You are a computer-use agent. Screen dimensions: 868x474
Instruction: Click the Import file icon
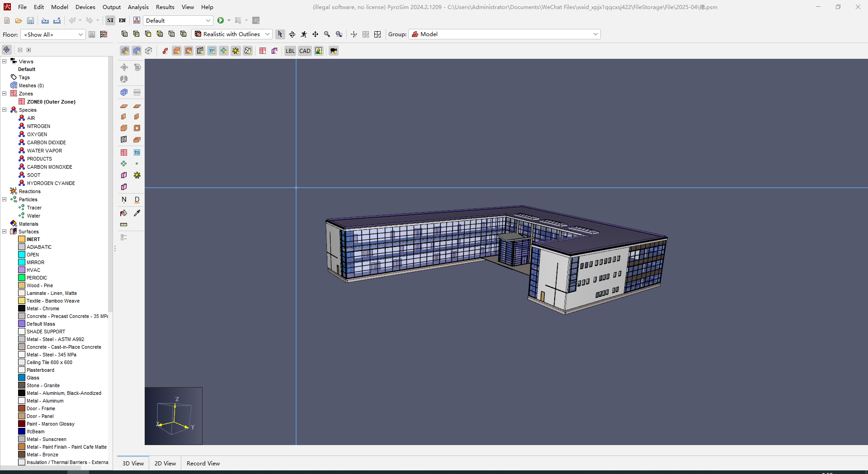(45, 20)
